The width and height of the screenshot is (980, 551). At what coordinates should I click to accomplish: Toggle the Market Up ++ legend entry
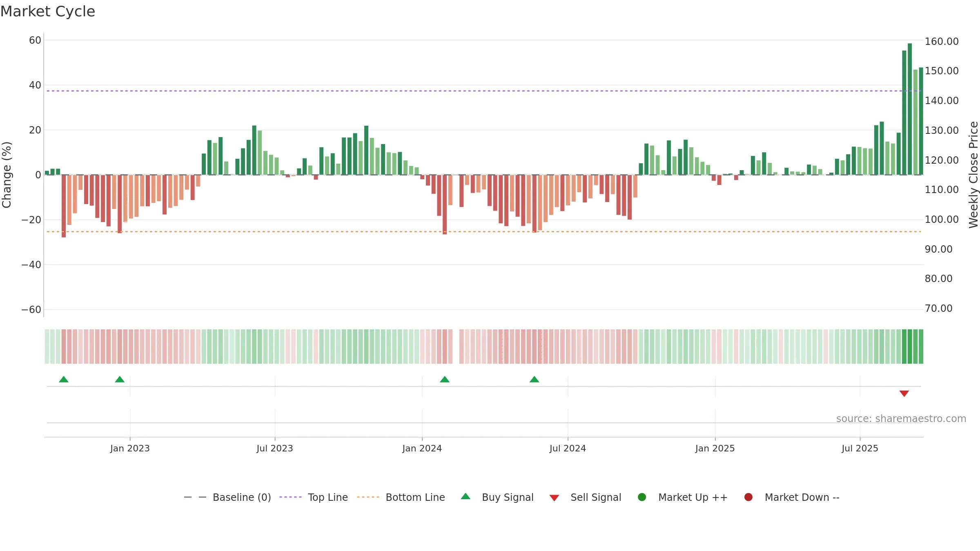coord(682,497)
